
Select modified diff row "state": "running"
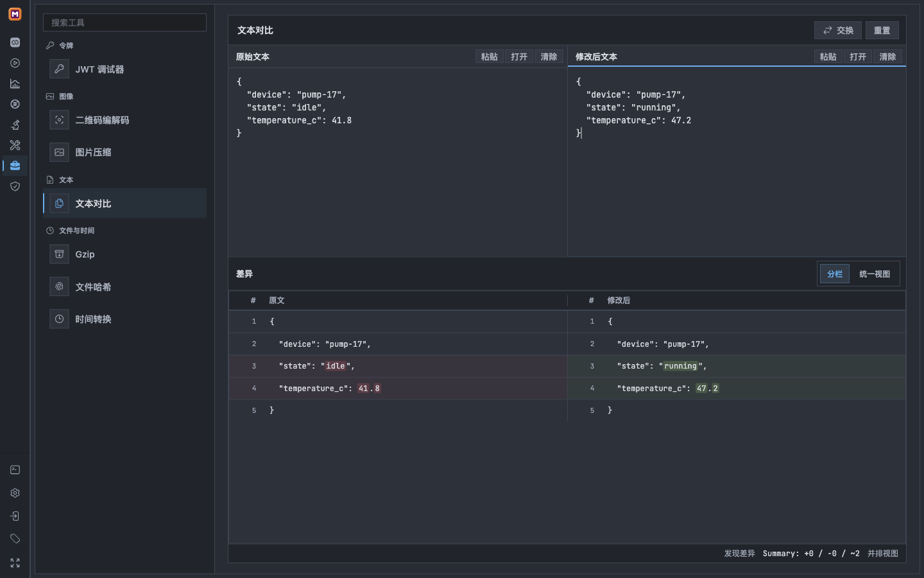[737, 366]
